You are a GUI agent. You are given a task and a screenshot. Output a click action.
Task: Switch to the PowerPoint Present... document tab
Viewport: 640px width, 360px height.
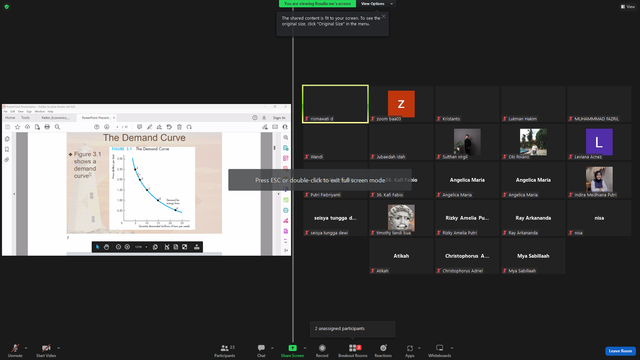[x=96, y=118]
